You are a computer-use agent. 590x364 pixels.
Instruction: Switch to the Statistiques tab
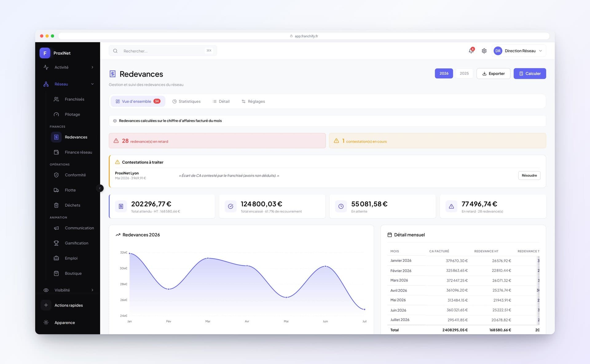tap(187, 101)
